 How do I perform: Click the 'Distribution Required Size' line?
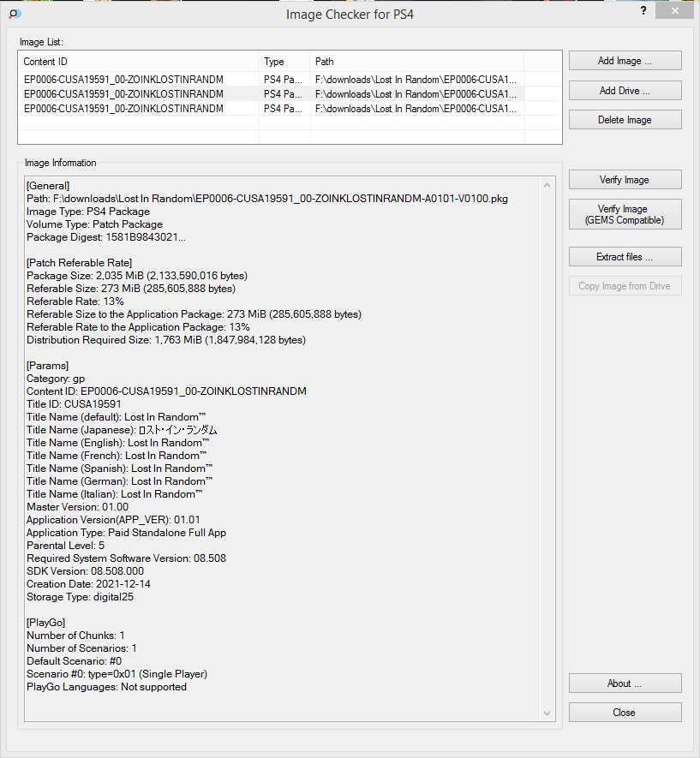[x=166, y=340]
